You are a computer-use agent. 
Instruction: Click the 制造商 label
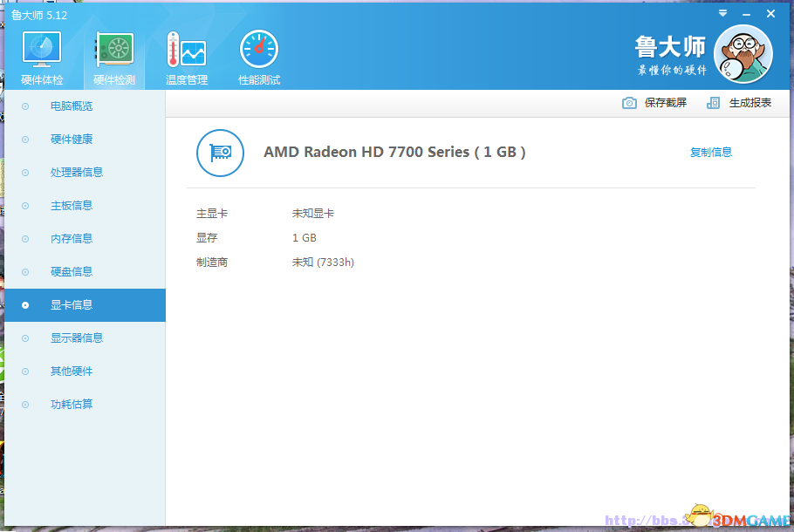tap(212, 263)
